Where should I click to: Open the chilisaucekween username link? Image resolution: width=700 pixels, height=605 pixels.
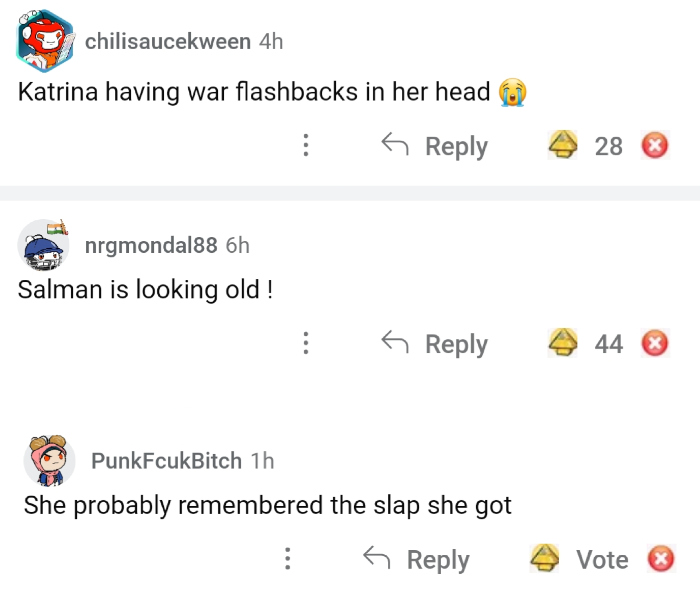tap(168, 41)
